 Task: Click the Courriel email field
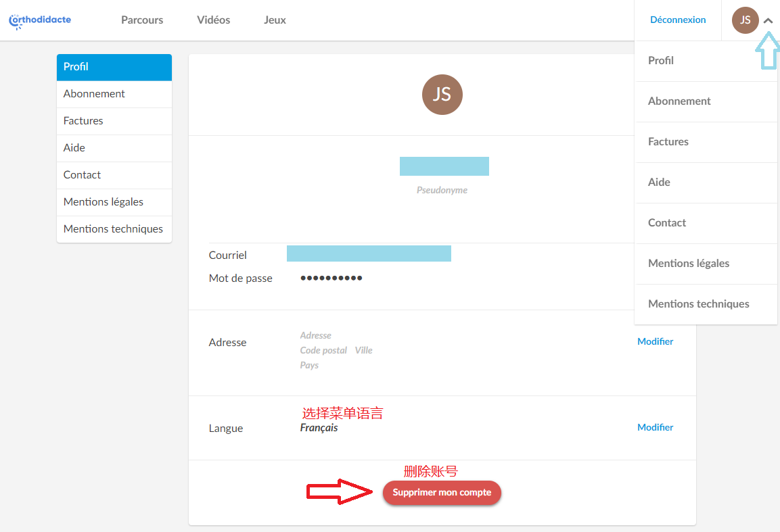[x=369, y=253]
